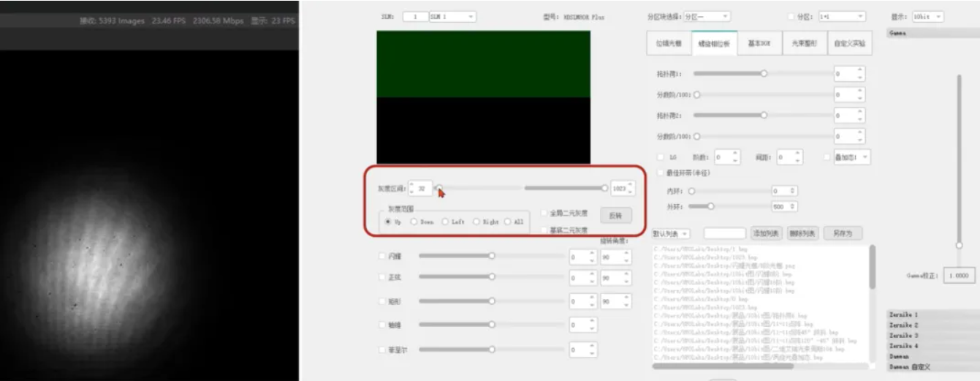Choose the Left gray range option

[x=445, y=222]
